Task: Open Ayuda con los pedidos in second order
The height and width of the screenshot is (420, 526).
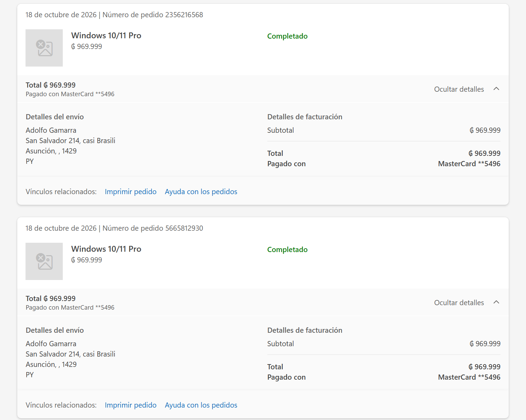Action: pyautogui.click(x=201, y=405)
